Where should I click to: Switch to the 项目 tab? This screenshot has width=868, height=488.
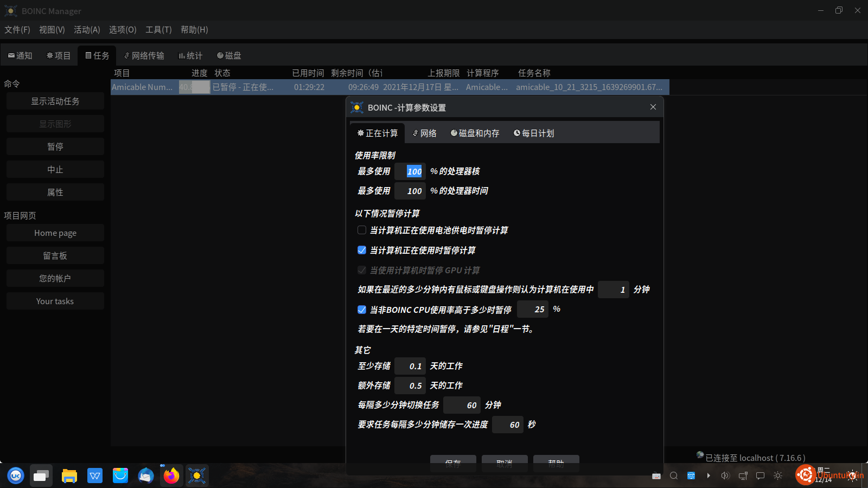pos(59,55)
